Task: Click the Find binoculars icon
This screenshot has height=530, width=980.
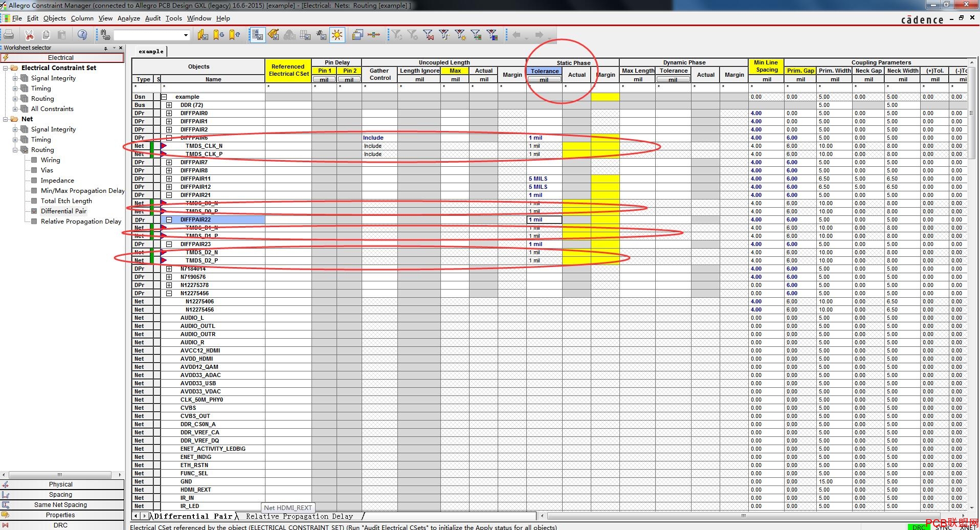Action: pyautogui.click(x=105, y=35)
